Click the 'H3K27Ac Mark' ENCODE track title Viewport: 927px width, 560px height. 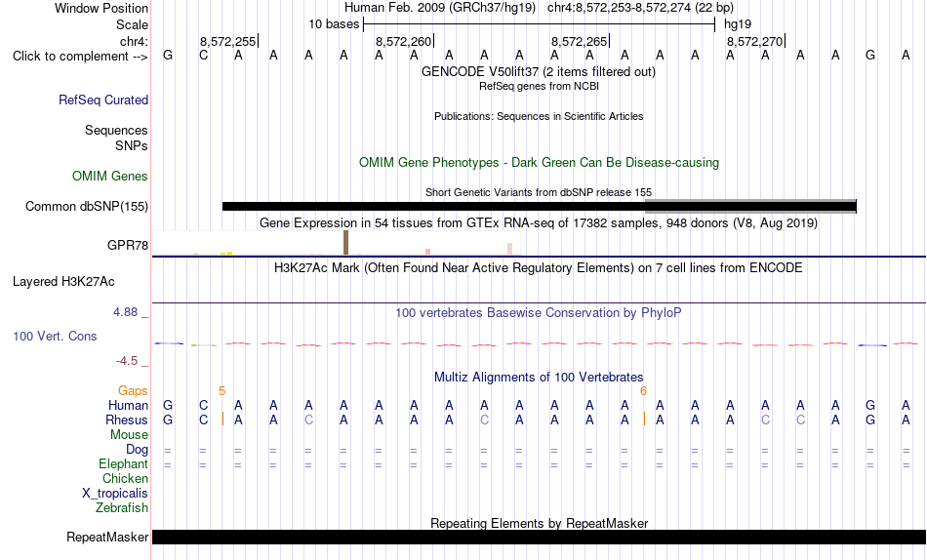539,268
